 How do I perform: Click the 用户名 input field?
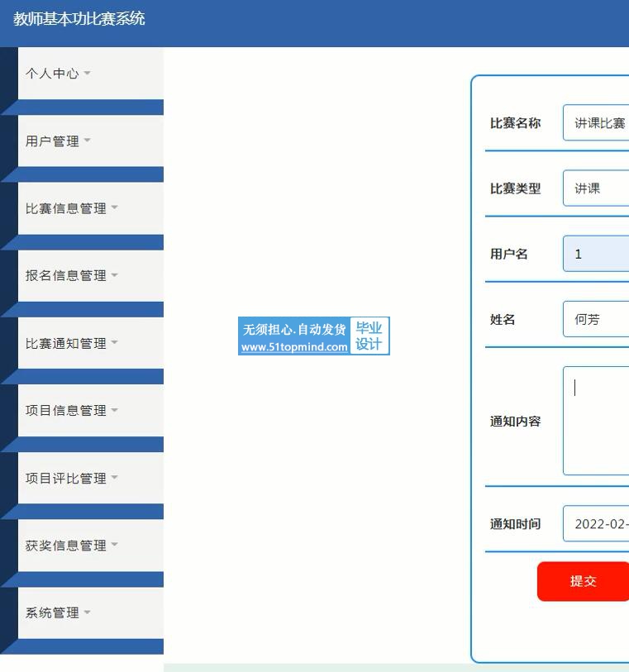(596, 254)
